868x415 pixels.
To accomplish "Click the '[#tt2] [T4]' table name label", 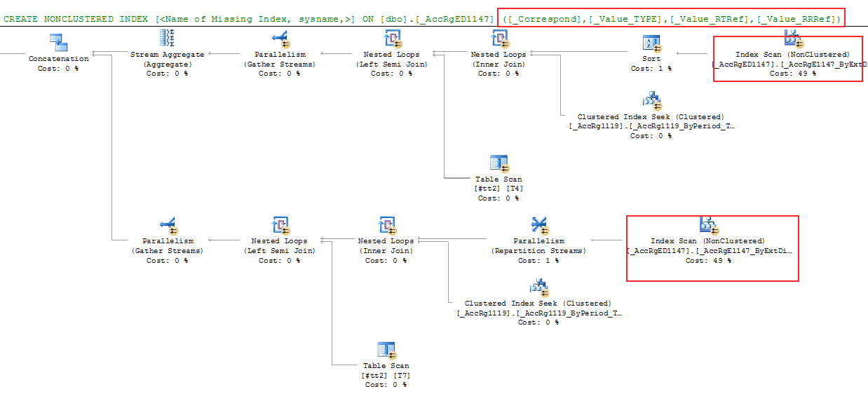I will point(499,189).
